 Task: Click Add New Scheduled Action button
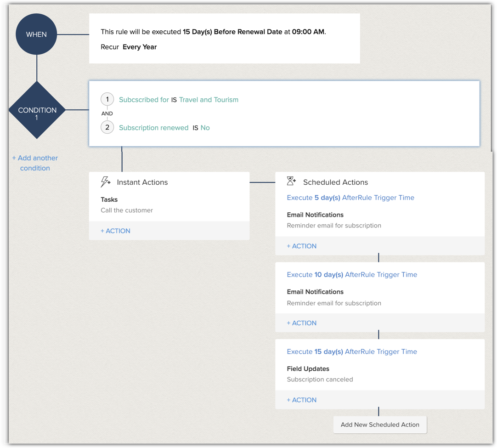380,425
